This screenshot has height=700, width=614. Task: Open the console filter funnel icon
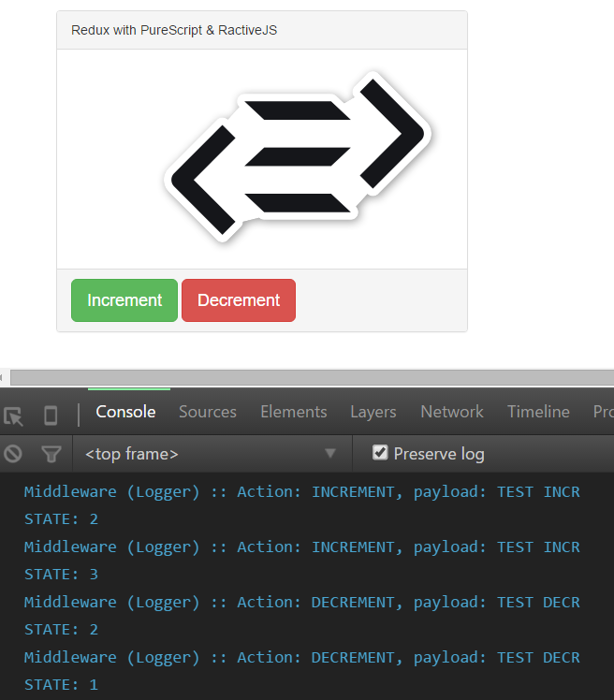[x=51, y=454]
